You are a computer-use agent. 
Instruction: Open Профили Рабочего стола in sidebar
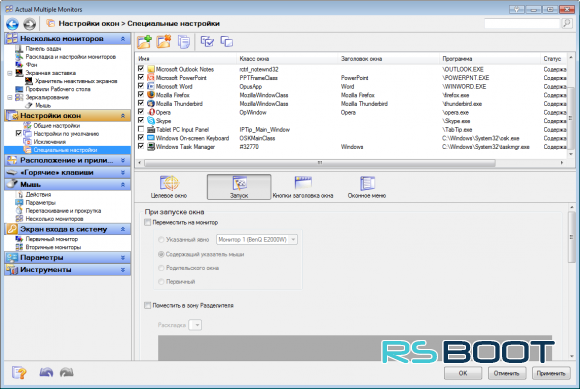click(x=58, y=89)
